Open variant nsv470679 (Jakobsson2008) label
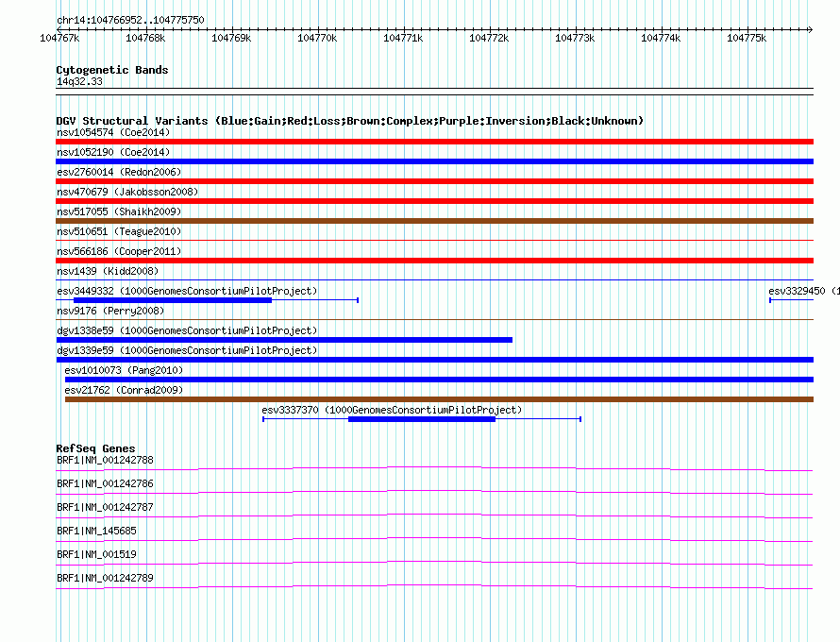840x642 pixels. 127,192
